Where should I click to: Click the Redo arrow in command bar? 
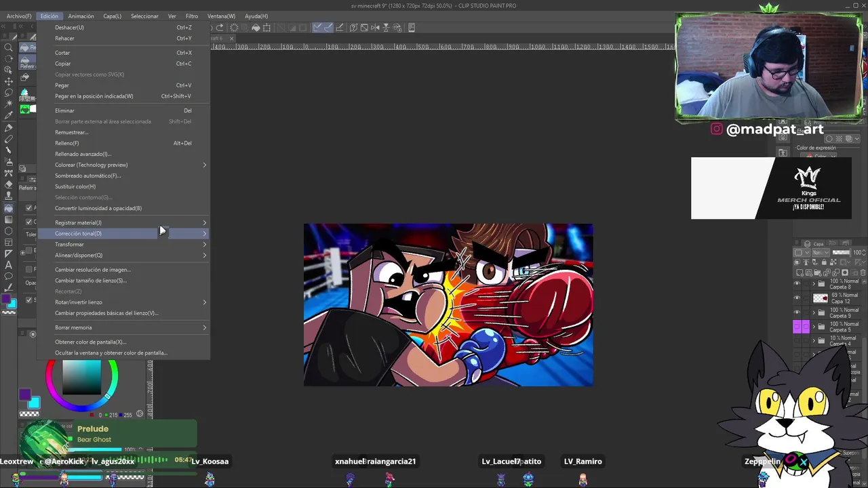click(x=220, y=28)
